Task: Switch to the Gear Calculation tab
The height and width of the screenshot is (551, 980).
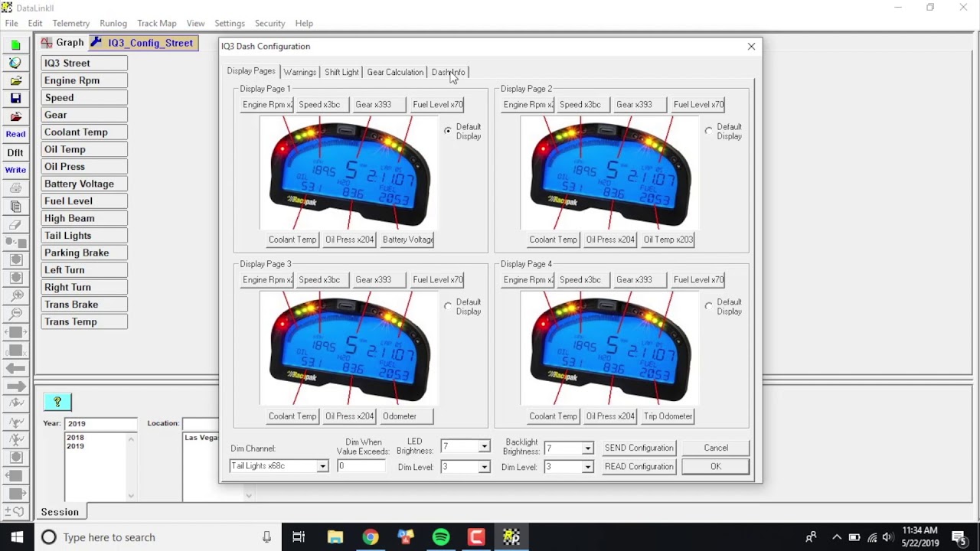Action: tap(395, 72)
